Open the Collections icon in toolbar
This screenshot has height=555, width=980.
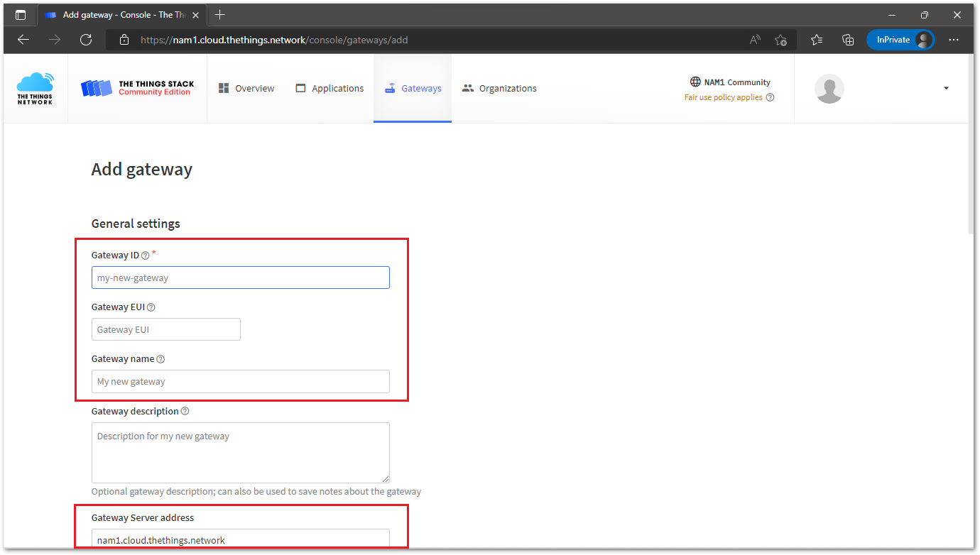click(x=848, y=40)
